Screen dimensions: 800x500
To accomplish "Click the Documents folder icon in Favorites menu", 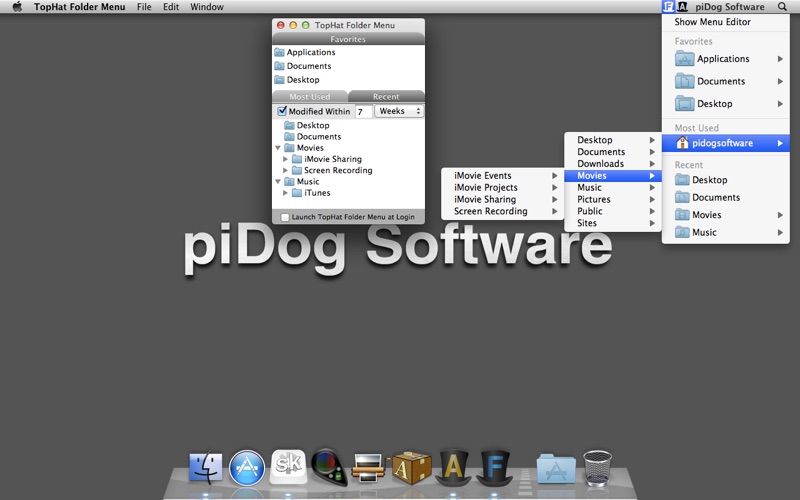I will point(684,81).
